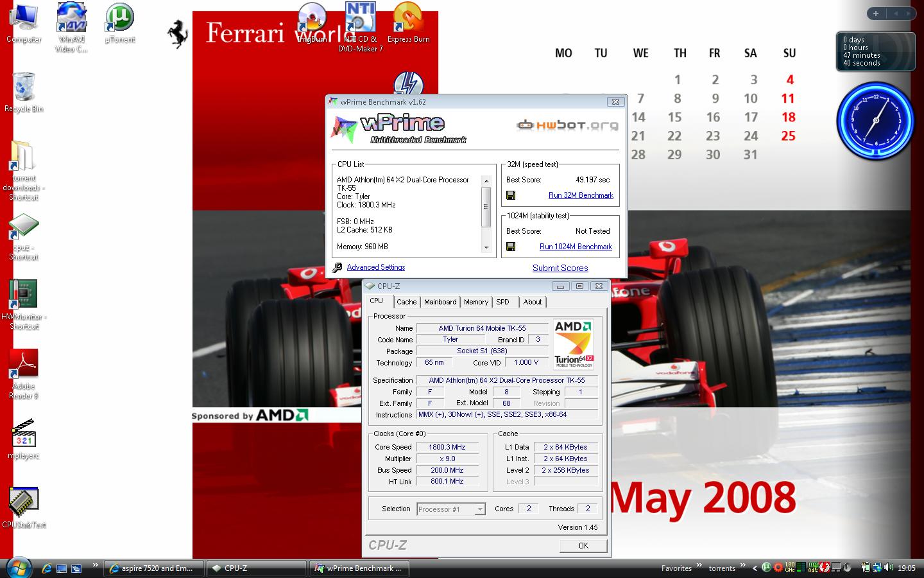Click the aspire 7520 Internet Explorer taskbar button
This screenshot has width=924, height=578.
coord(154,568)
